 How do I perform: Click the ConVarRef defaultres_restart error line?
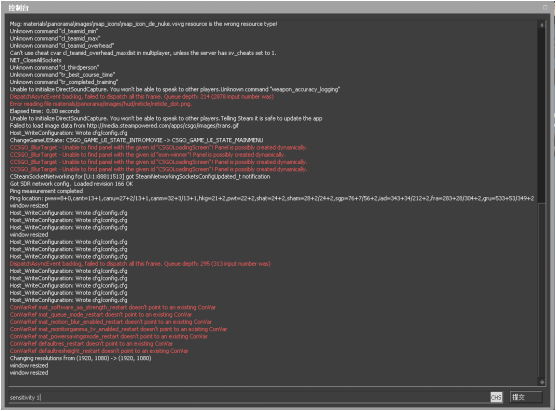[91, 344]
